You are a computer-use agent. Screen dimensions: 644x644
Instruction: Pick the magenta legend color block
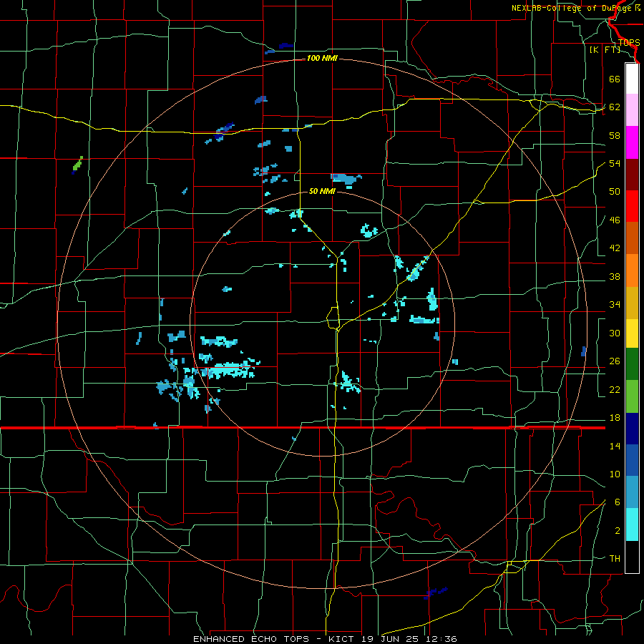(x=632, y=142)
